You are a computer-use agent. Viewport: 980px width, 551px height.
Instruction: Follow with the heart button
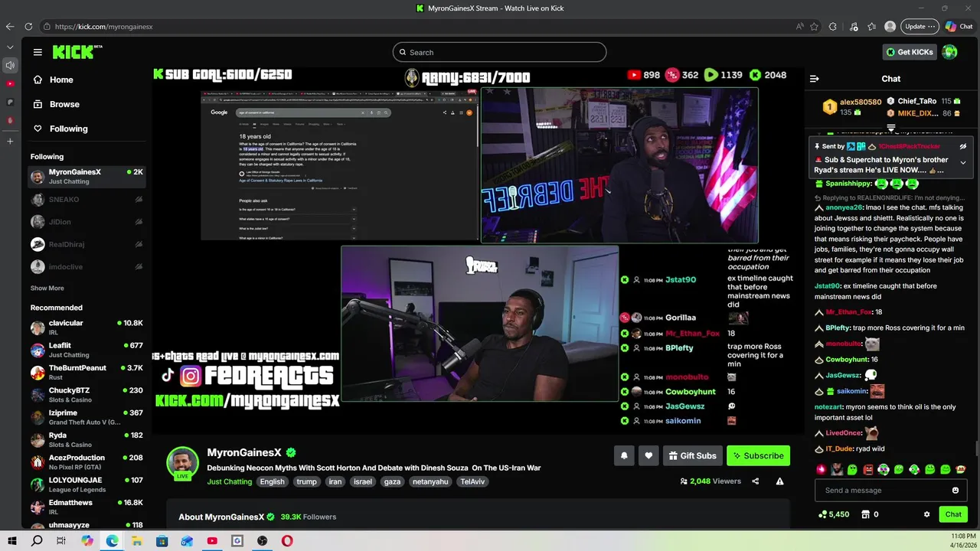648,455
